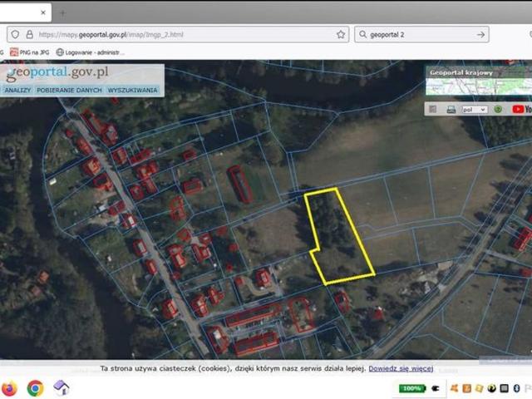Open the ANALIZY menu
The image size is (532, 399).
click(17, 89)
